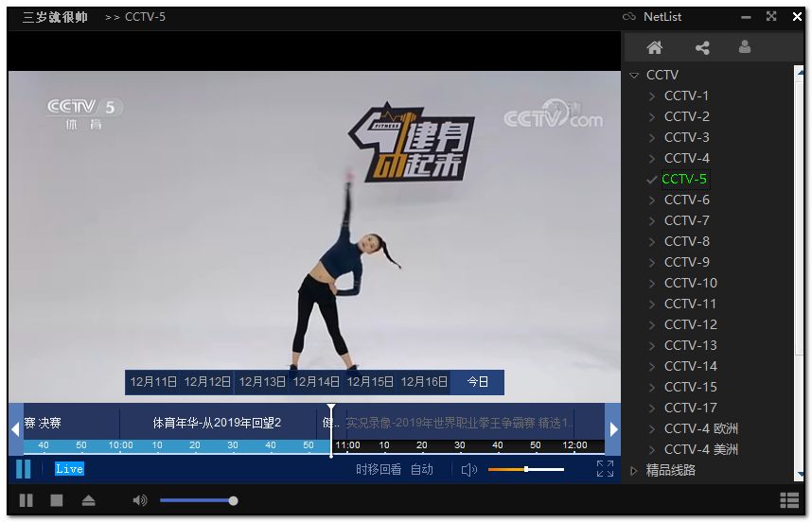Click the 自动 quality button
Viewport: 812px width, 522px height.
point(421,470)
